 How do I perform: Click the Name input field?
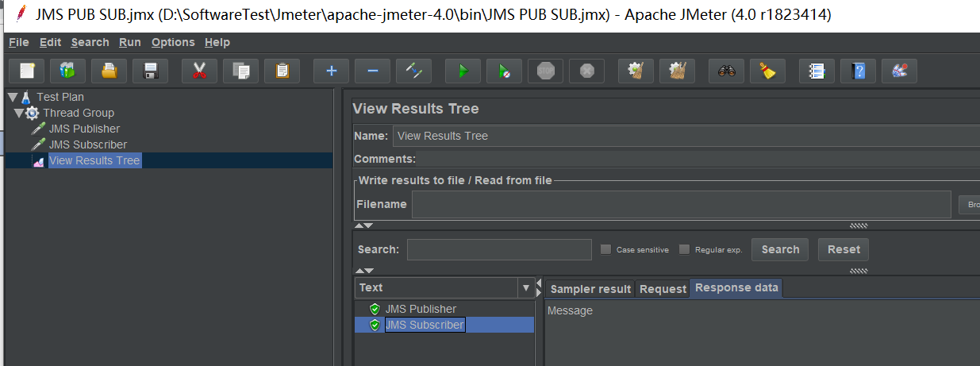coord(686,136)
